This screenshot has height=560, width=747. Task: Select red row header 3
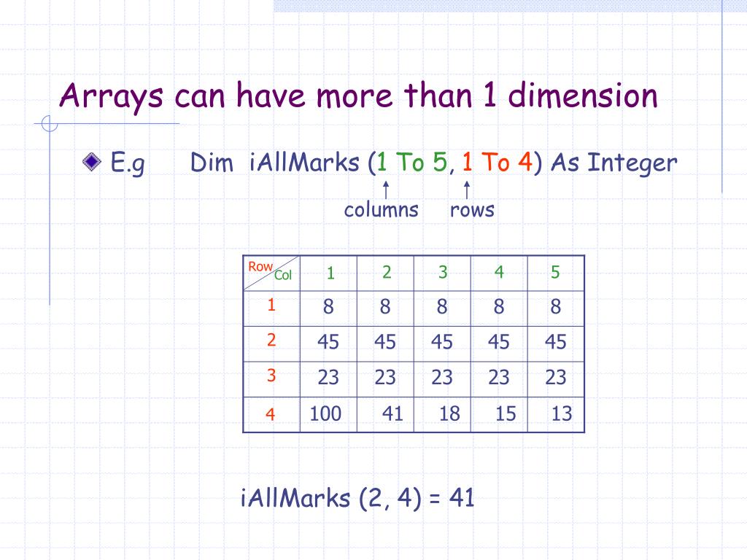coord(271,376)
